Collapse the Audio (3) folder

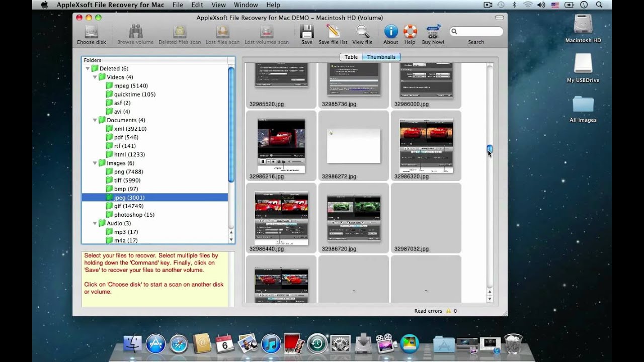pos(95,223)
